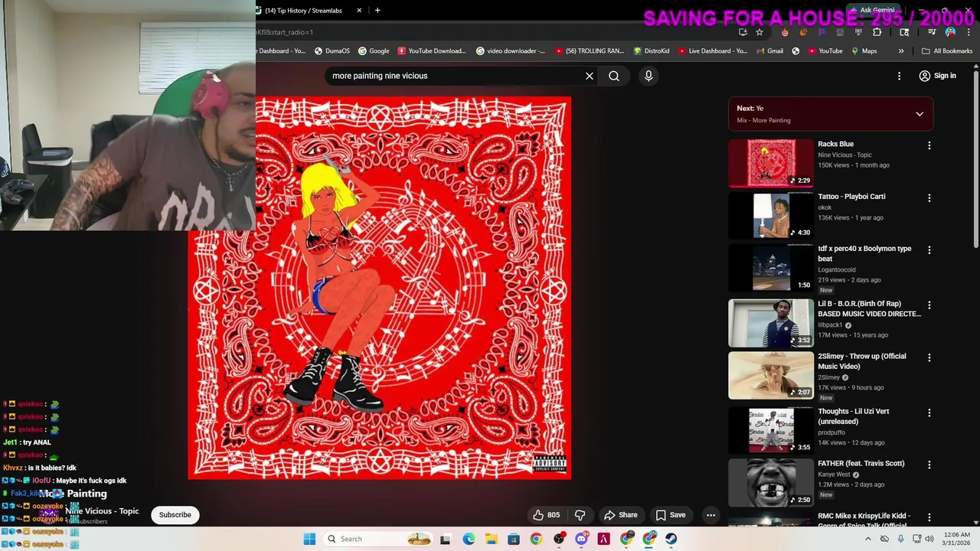980x551 pixels.
Task: Dislike the More Painting video
Action: pyautogui.click(x=580, y=515)
